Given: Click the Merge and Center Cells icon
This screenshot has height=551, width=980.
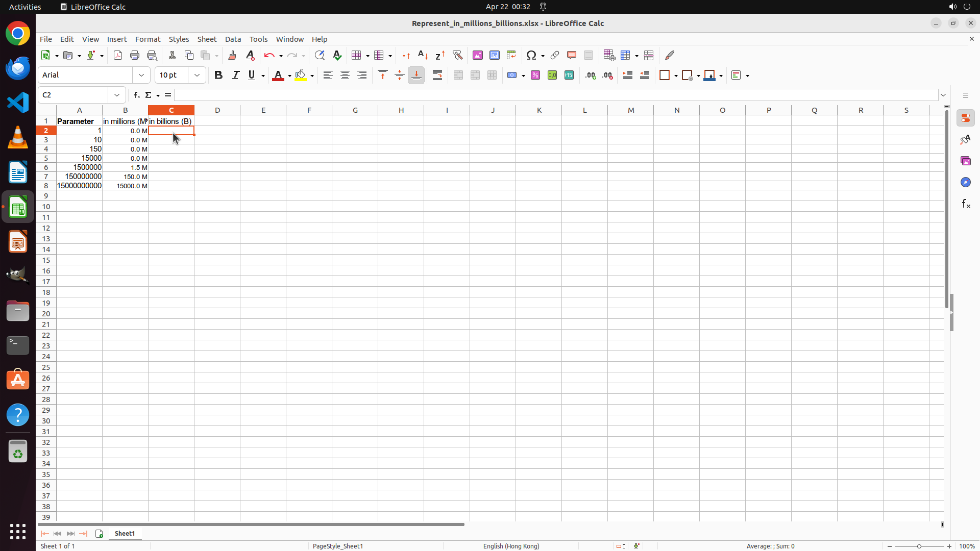Looking at the screenshot, I should coord(458,75).
